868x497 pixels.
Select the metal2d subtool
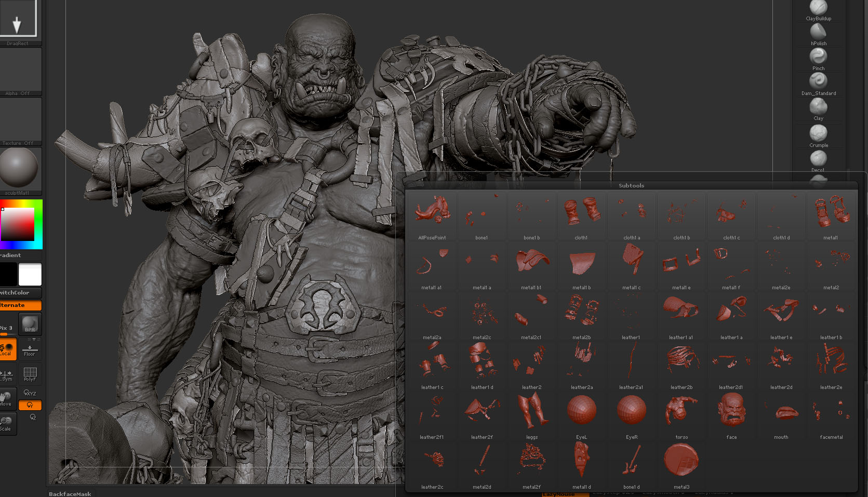(482, 466)
